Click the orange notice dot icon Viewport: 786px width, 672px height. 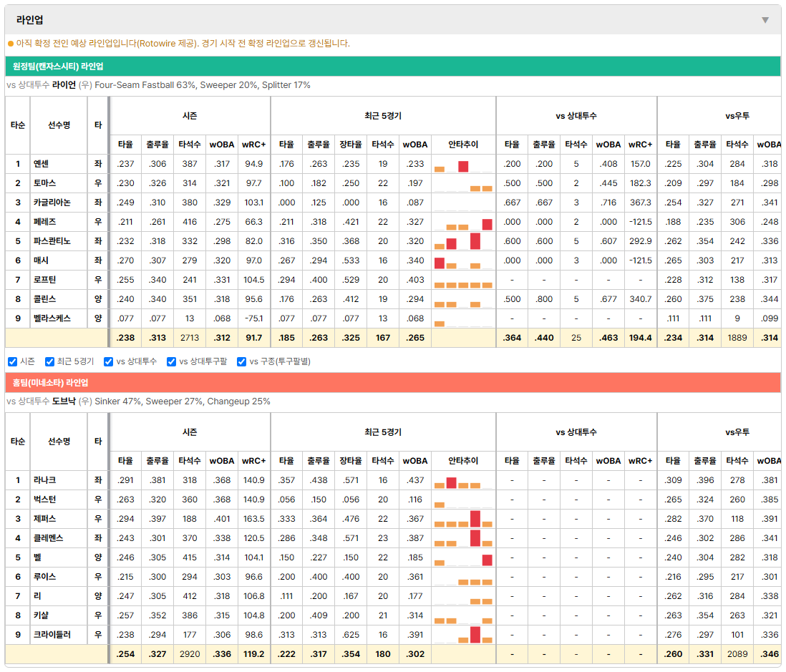coord(11,44)
